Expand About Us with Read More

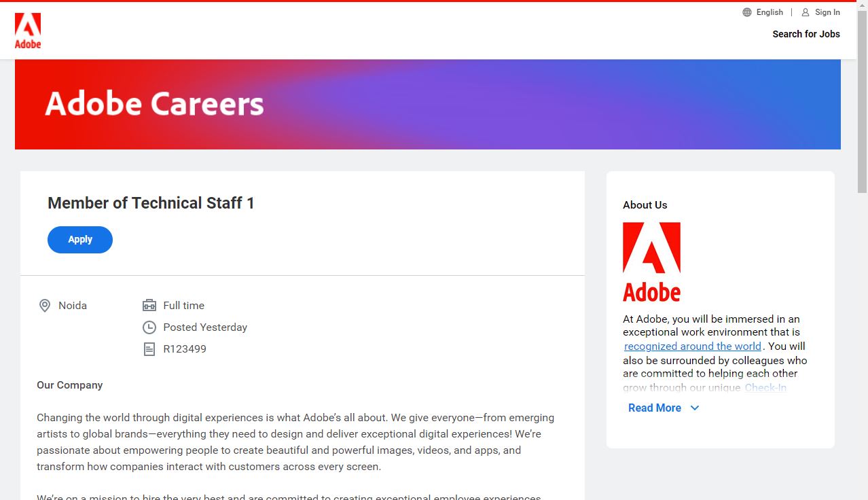pos(655,408)
